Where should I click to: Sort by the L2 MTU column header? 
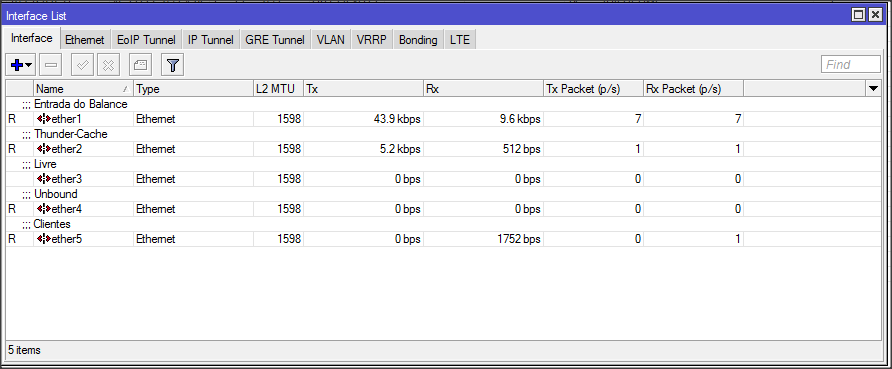278,89
